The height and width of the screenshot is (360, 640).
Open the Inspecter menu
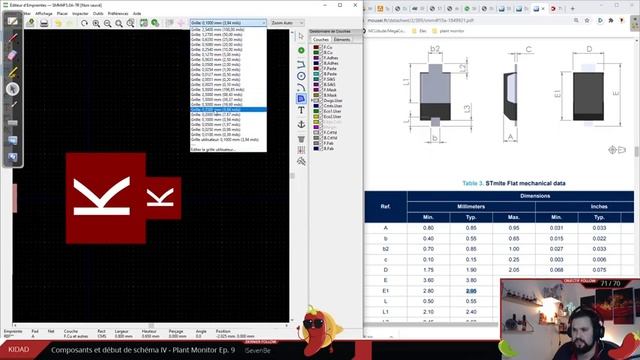coord(80,13)
